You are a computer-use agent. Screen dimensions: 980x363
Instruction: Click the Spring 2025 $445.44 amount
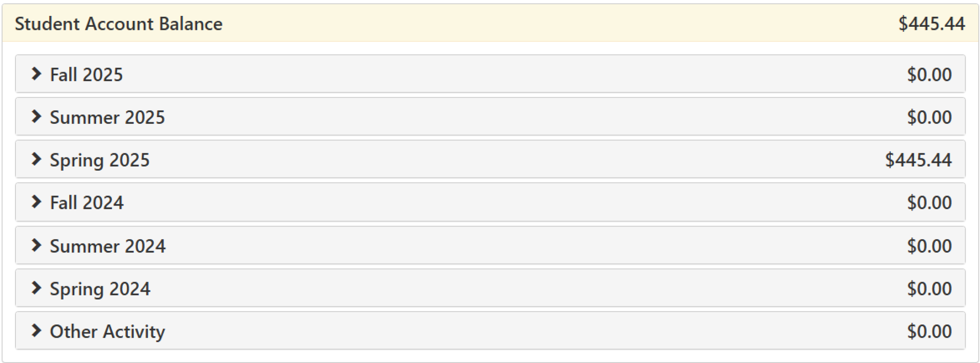pos(918,160)
